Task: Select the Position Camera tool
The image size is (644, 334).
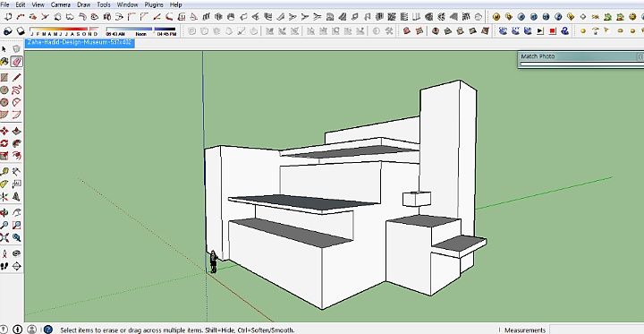Action: (4, 253)
